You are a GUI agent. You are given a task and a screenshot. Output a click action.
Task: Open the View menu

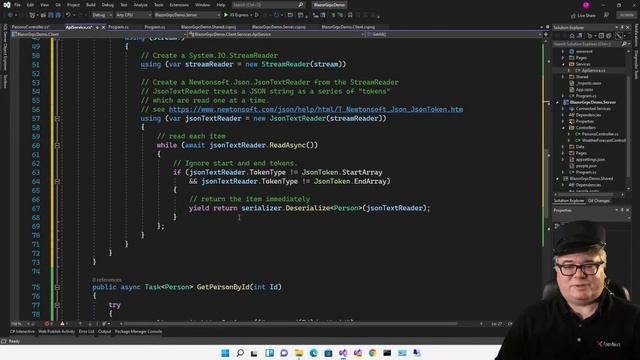click(x=44, y=5)
